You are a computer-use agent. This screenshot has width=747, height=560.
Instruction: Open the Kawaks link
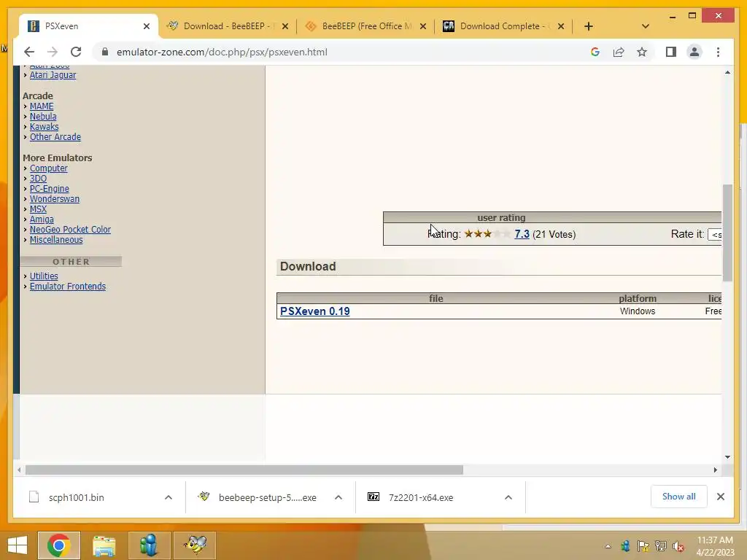point(44,127)
